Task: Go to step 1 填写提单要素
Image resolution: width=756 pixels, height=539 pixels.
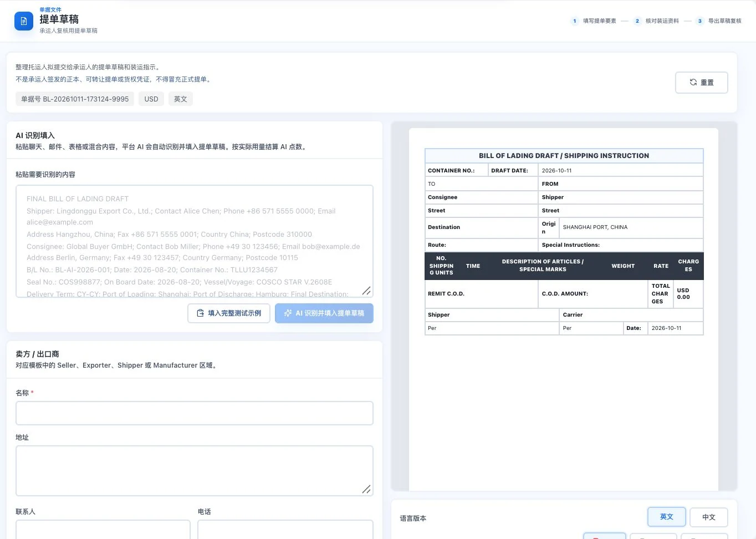Action: [594, 21]
